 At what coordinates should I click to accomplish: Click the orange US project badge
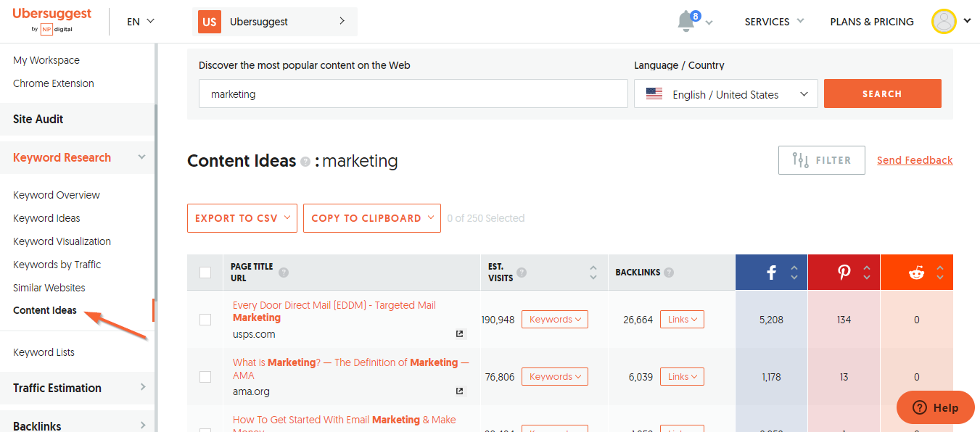point(210,22)
